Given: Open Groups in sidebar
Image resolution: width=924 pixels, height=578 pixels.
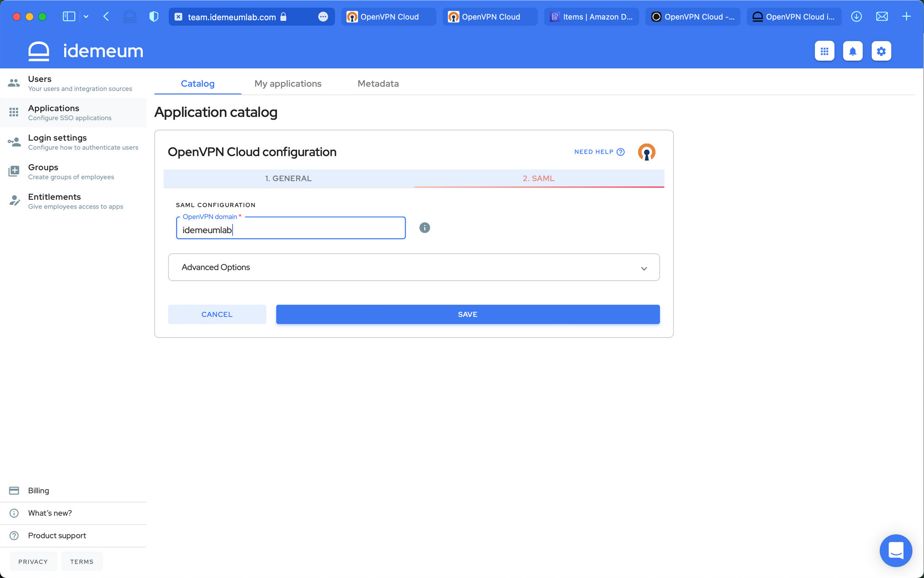Looking at the screenshot, I should (x=73, y=172).
